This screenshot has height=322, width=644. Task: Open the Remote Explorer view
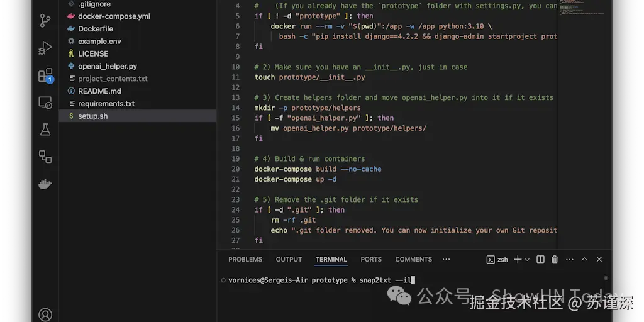click(x=45, y=103)
